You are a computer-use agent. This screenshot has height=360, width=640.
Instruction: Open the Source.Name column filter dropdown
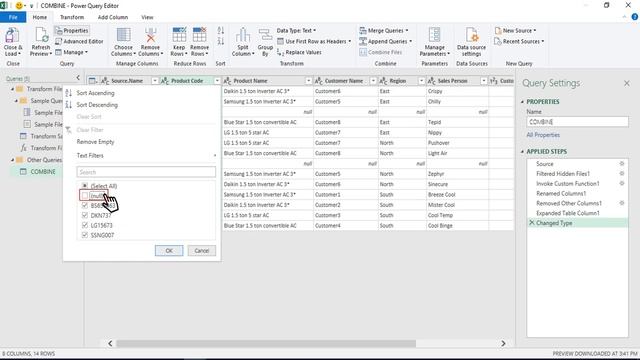click(x=155, y=81)
